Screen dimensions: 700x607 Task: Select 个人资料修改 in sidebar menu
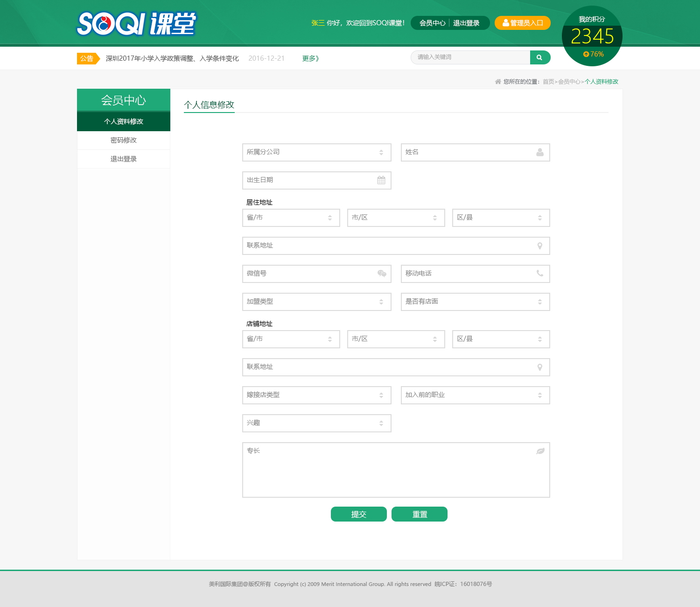pyautogui.click(x=124, y=121)
